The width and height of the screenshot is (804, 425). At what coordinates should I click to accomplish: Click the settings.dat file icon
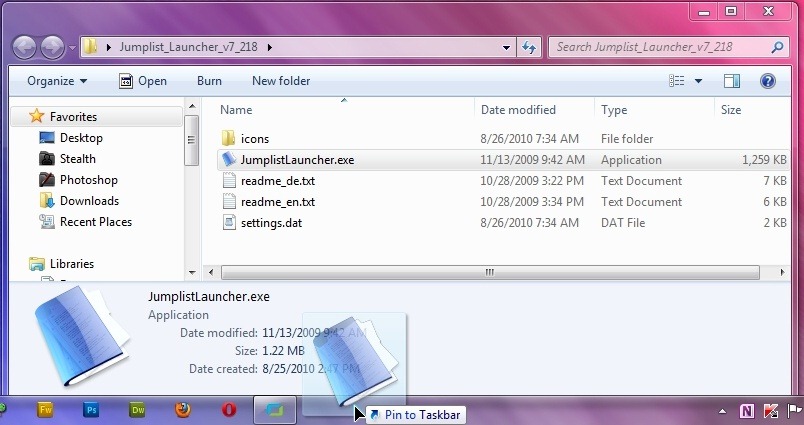click(229, 222)
